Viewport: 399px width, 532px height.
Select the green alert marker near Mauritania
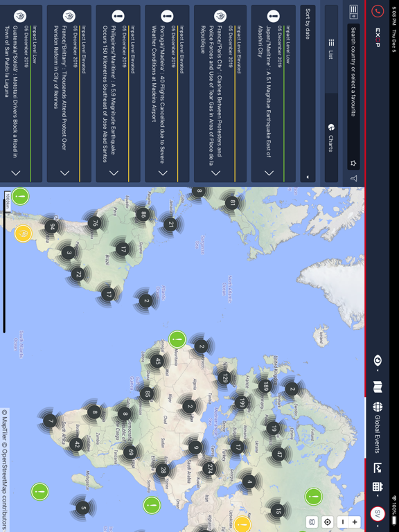177,339
